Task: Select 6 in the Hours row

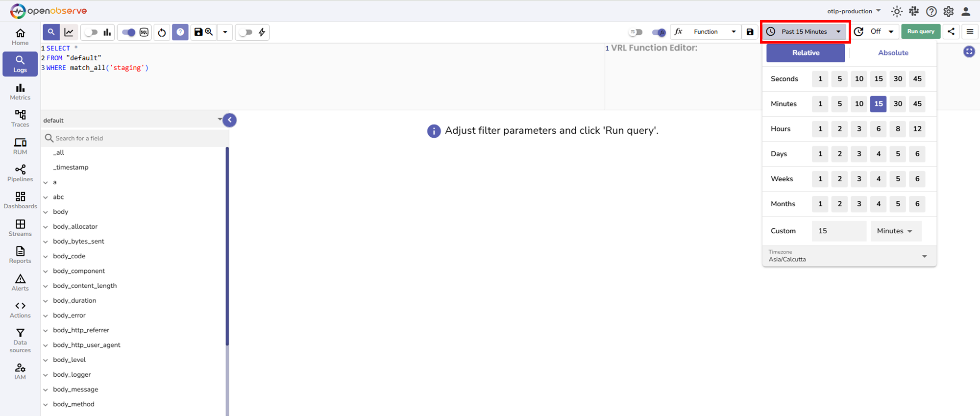Action: pyautogui.click(x=878, y=129)
